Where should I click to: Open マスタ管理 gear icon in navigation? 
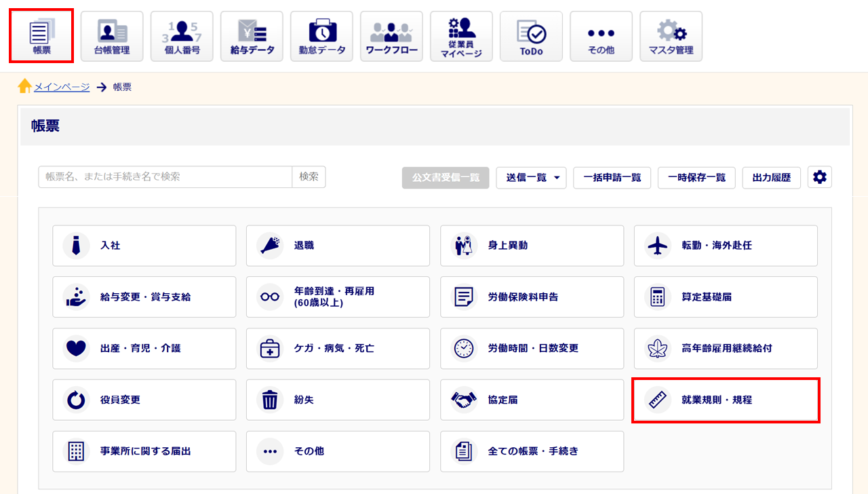pyautogui.click(x=671, y=36)
